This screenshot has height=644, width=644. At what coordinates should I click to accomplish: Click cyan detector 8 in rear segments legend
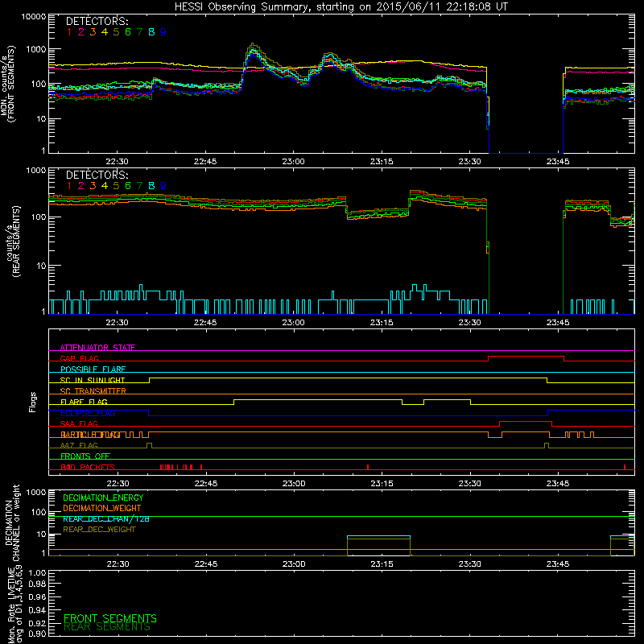point(151,186)
